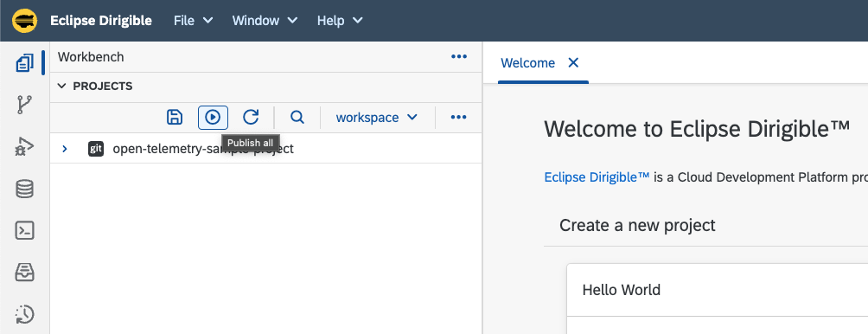This screenshot has width=868, height=334.
Task: Open the inbox tray sidebar icon
Action: point(24,273)
